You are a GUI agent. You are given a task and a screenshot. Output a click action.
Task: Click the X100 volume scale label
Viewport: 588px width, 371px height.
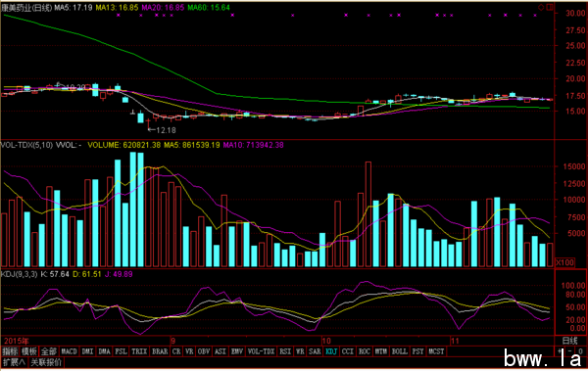click(565, 262)
